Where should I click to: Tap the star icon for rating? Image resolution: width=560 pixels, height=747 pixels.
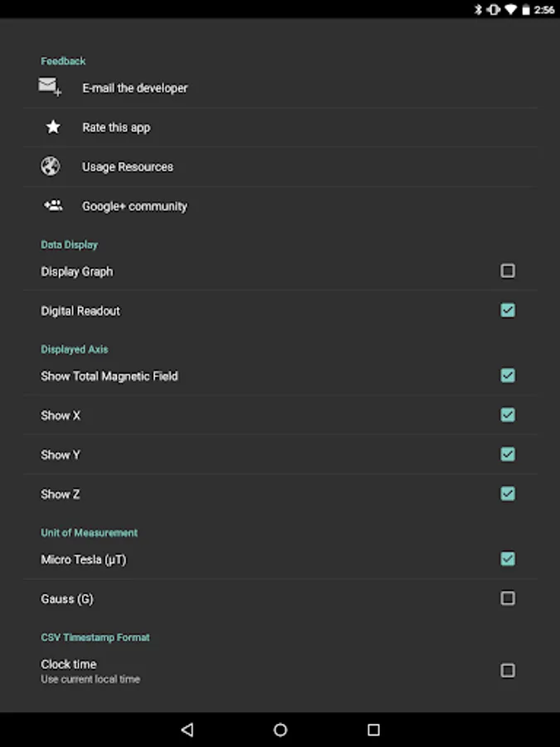coord(53,127)
